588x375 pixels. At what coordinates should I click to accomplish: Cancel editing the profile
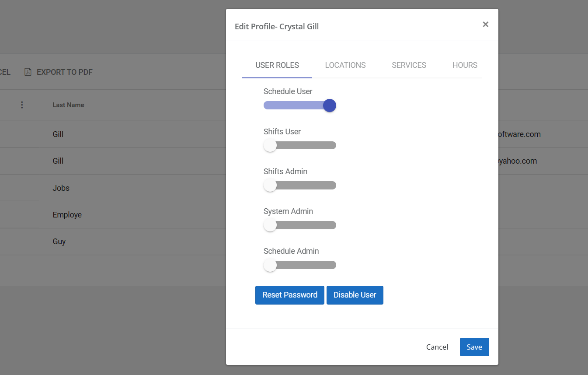437,347
